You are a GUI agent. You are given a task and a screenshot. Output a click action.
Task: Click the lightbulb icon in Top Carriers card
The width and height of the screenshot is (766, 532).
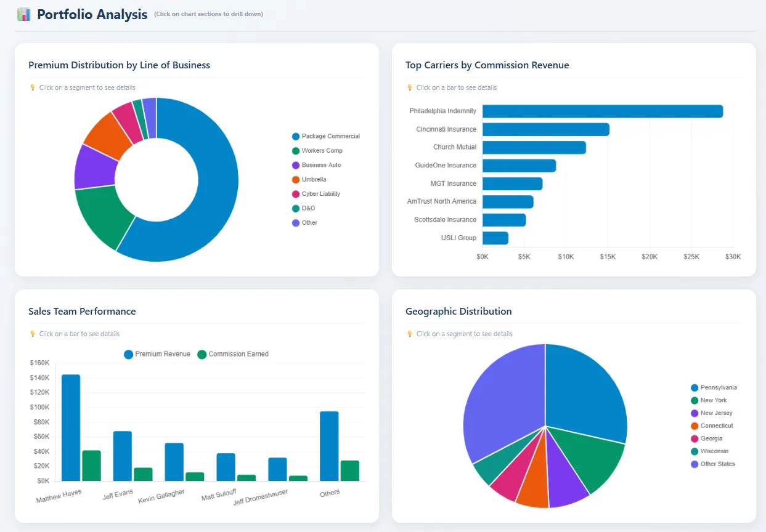[410, 87]
